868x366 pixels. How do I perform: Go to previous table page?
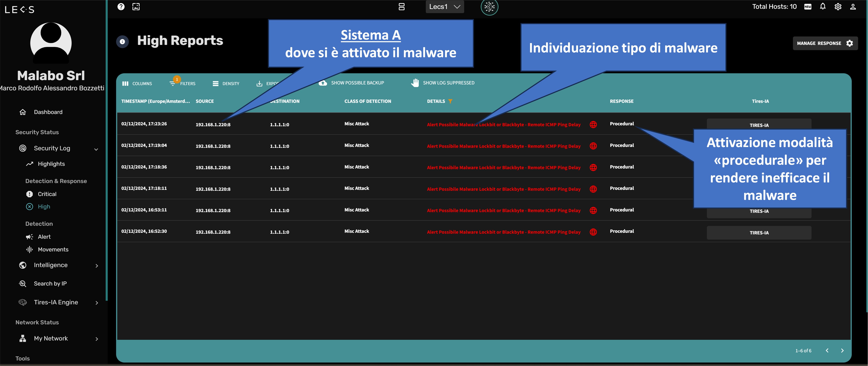click(x=827, y=350)
